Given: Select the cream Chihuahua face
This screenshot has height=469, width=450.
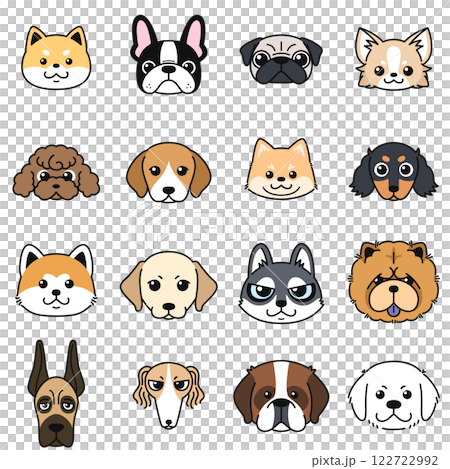Looking at the screenshot, I should point(394,59).
